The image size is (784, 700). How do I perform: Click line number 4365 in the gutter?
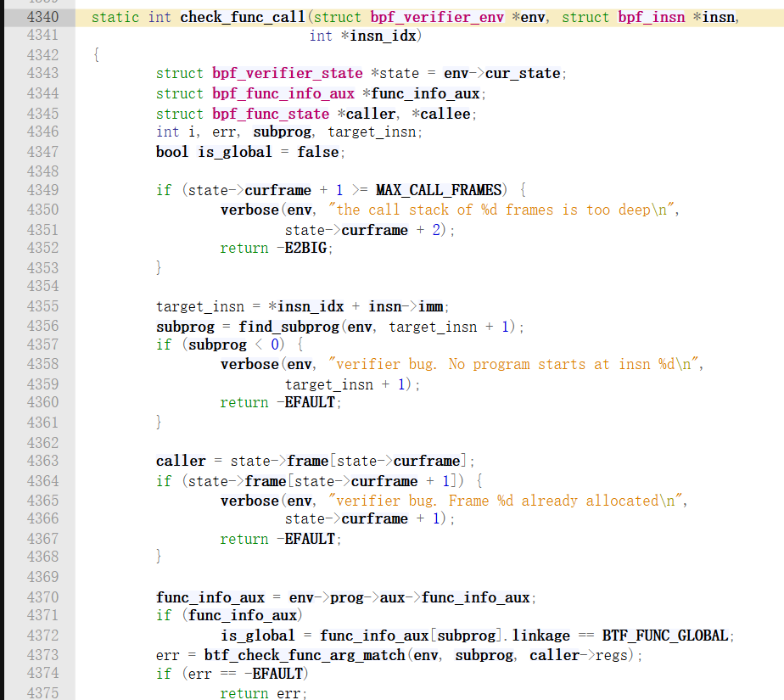click(x=43, y=501)
